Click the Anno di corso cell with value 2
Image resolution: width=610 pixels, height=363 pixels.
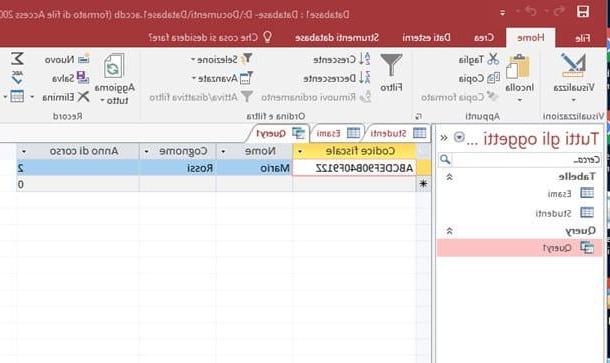[x=77, y=168]
